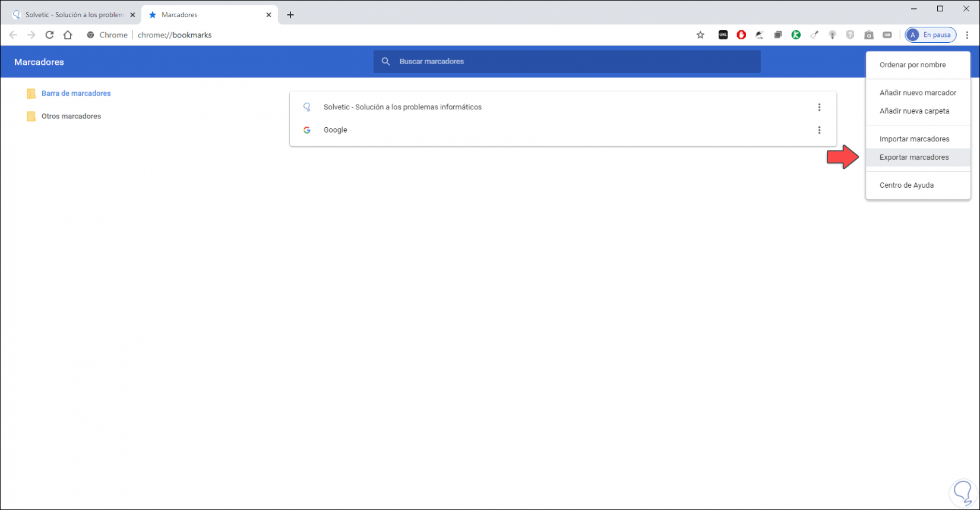
Task: Click the gray lightbulb extension icon
Action: [x=832, y=35]
